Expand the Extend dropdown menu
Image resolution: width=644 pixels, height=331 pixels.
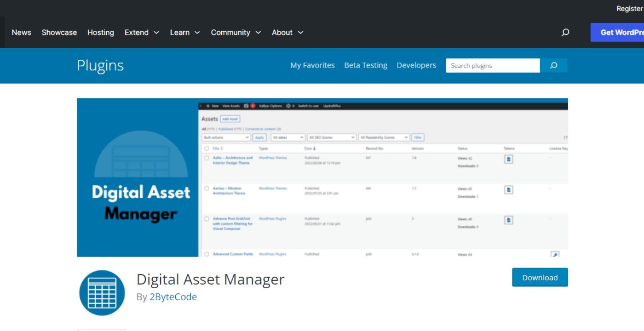click(142, 33)
